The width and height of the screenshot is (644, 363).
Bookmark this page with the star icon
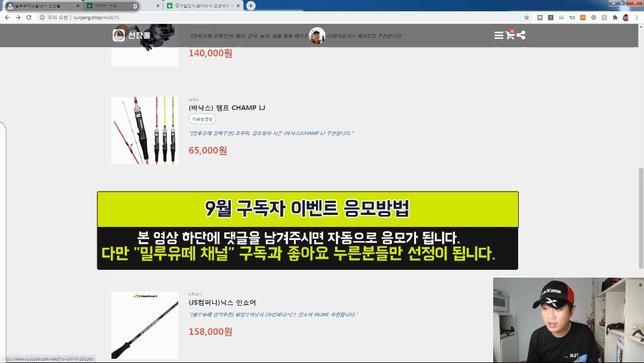coord(527,17)
